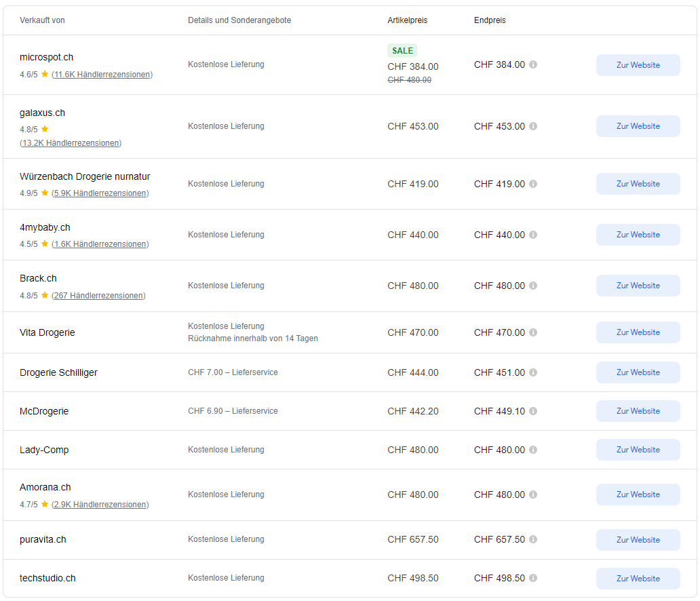Click the SALE badge on microspot.ch

(402, 51)
